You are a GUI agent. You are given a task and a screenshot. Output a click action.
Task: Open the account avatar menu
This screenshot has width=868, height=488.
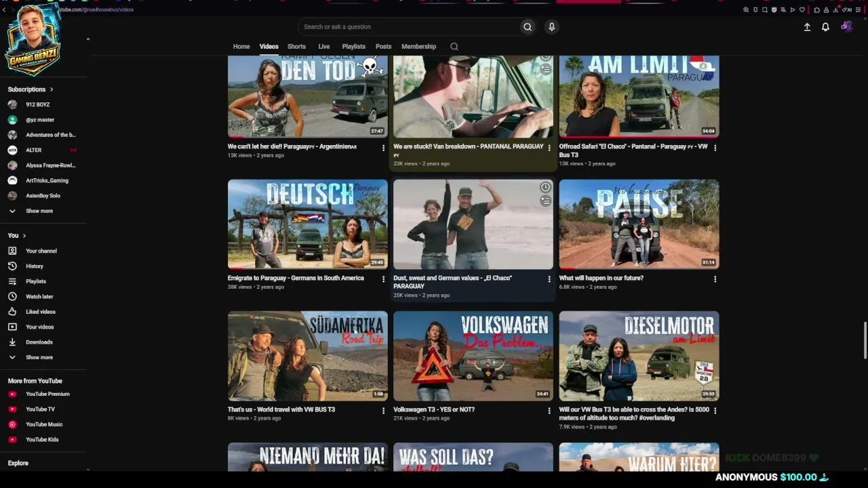click(x=846, y=26)
